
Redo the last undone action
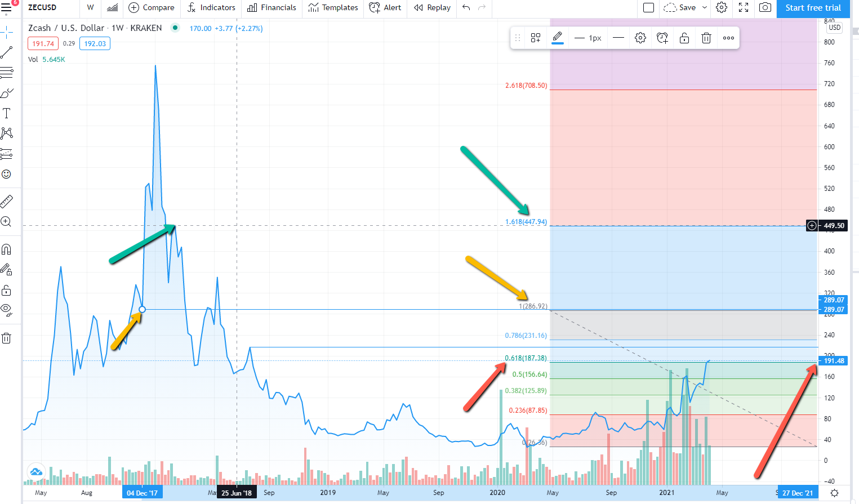coord(482,8)
